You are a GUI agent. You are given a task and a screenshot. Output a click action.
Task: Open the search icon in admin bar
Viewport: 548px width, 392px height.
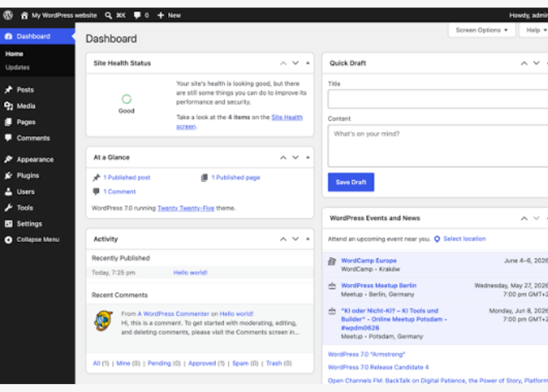coord(108,15)
